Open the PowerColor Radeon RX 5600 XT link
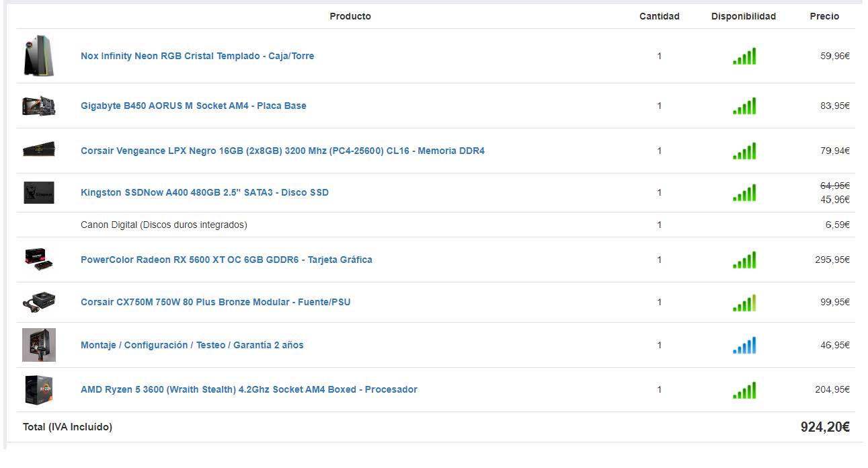The height and width of the screenshot is (468, 868). pyautogui.click(x=226, y=260)
